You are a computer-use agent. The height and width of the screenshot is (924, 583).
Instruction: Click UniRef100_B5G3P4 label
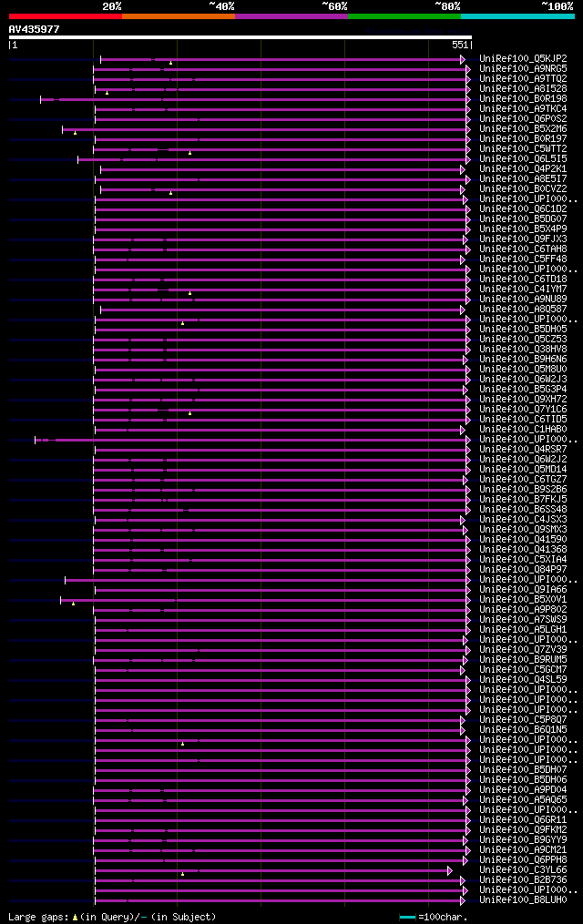523,390
